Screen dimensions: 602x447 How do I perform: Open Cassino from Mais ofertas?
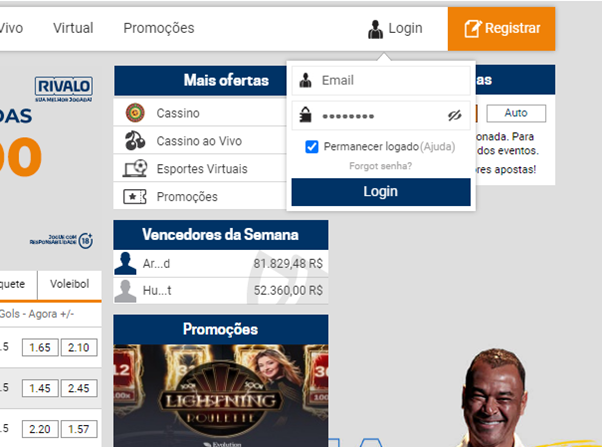tap(200, 113)
